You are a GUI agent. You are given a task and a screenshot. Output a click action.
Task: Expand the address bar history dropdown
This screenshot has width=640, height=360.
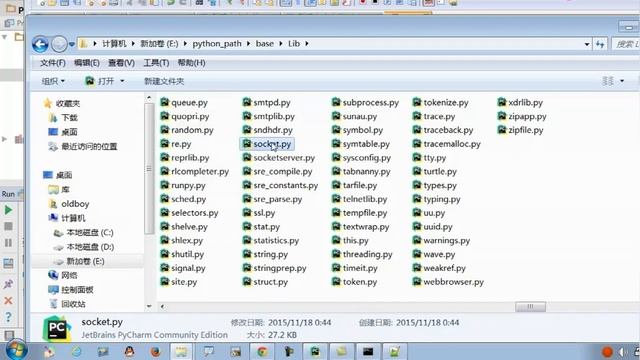(x=587, y=44)
